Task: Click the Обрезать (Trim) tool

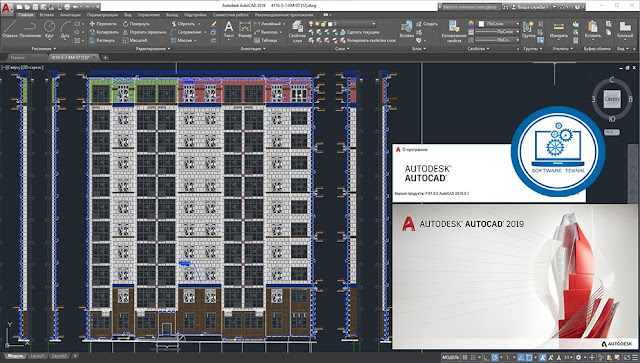Action: pos(183,24)
